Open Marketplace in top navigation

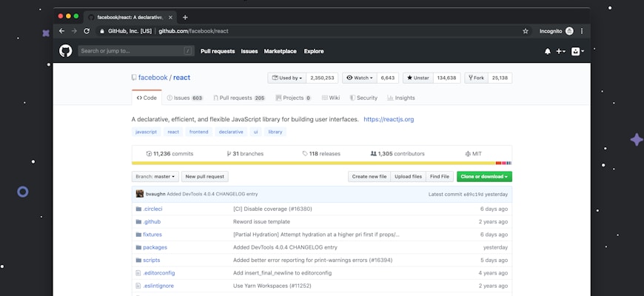[280, 51]
